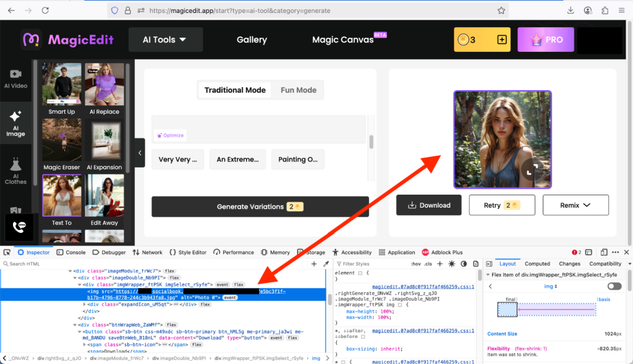
Task: Toggle the .cls classes panel
Action: pyautogui.click(x=428, y=264)
